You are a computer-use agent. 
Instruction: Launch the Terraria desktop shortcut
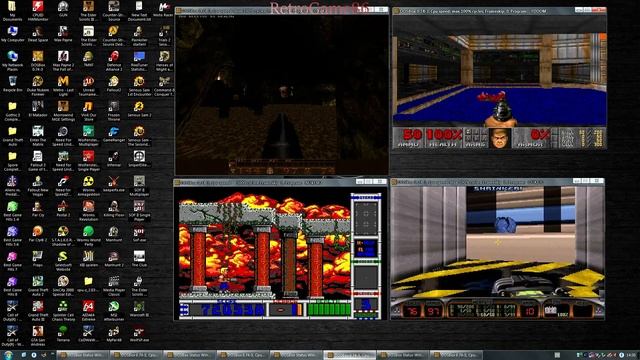63,334
